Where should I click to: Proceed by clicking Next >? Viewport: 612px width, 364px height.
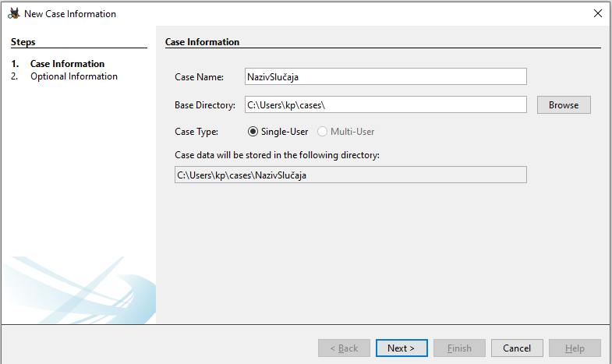click(x=401, y=348)
